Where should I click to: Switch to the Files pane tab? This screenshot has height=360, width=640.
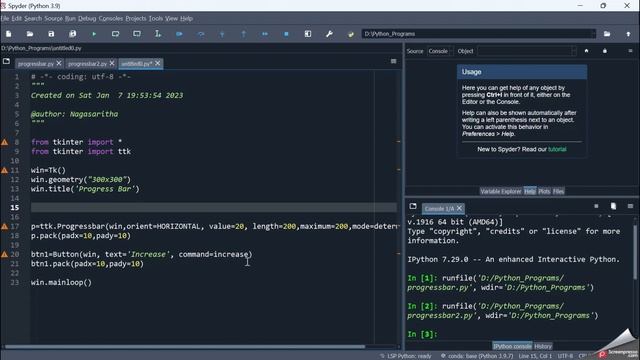(558, 191)
